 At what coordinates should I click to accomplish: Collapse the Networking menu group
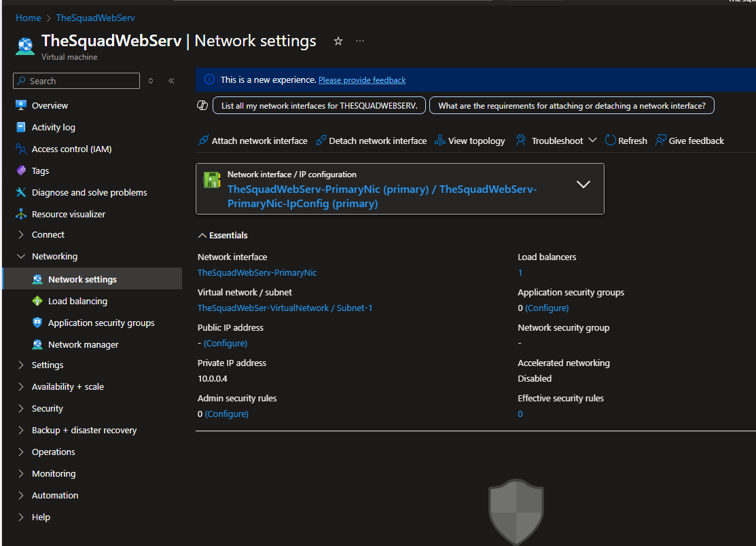coord(21,257)
